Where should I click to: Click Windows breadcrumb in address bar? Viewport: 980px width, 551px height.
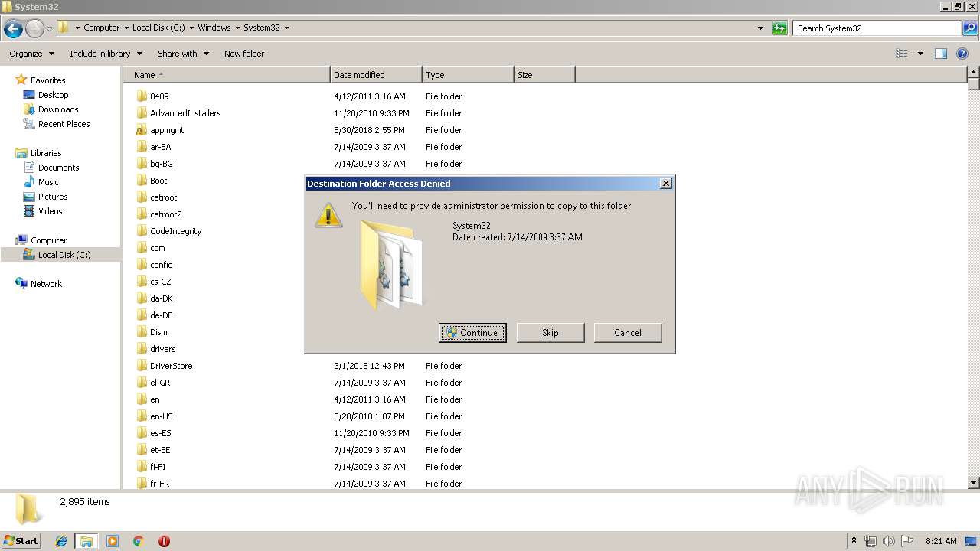(214, 28)
